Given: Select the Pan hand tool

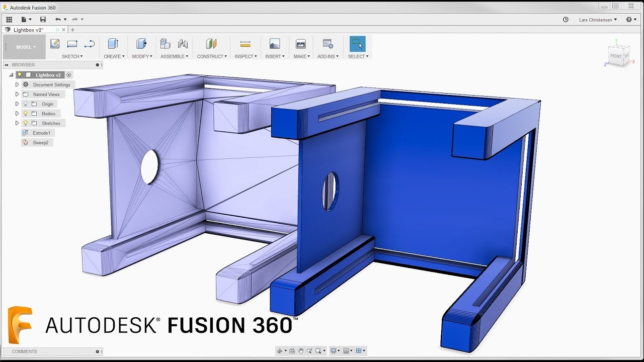Looking at the screenshot, I should [301, 350].
